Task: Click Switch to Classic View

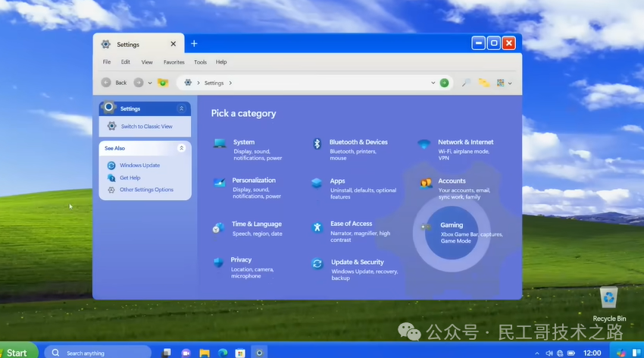Action: (147, 127)
